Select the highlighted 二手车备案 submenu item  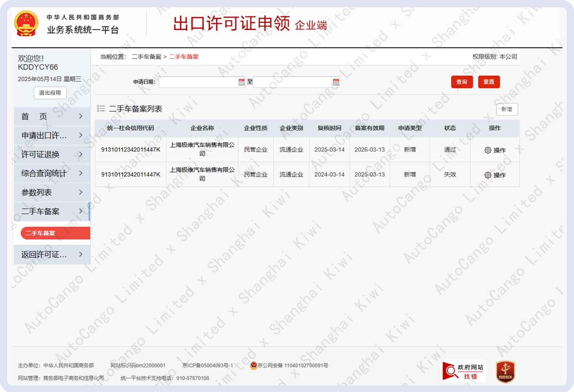[55, 233]
